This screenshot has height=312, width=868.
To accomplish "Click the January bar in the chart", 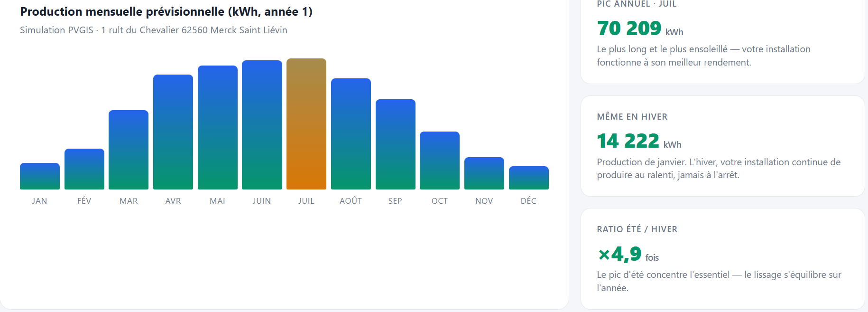I will pyautogui.click(x=40, y=176).
